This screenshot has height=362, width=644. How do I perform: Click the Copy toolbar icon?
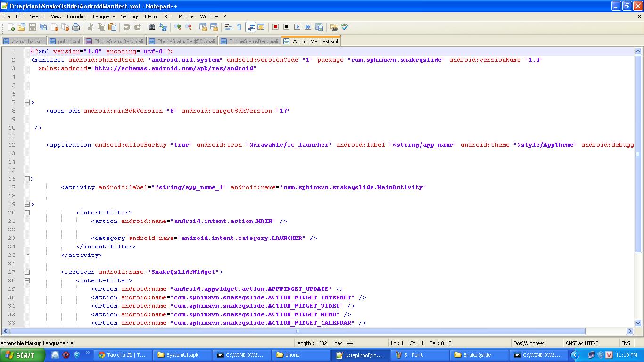101,27
